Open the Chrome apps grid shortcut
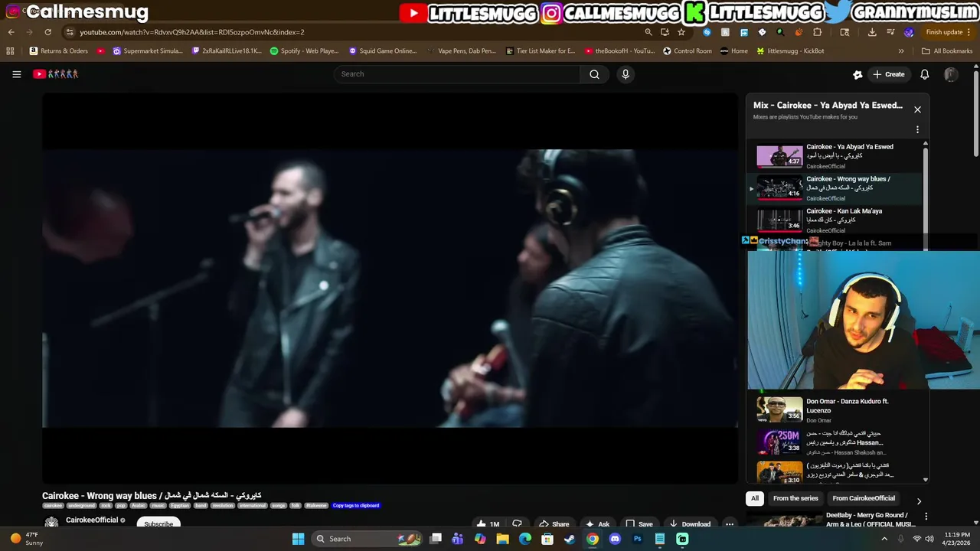The image size is (980, 551). click(x=10, y=51)
